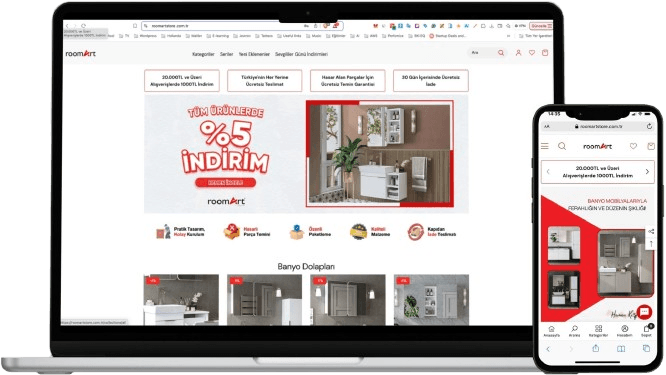Click the share icon beside the phone banner
The height and width of the screenshot is (375, 666).
[651, 231]
